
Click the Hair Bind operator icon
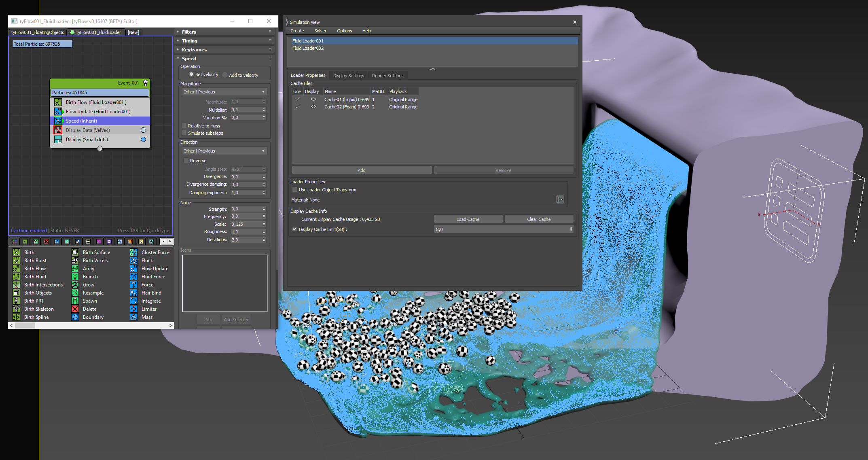tap(134, 293)
